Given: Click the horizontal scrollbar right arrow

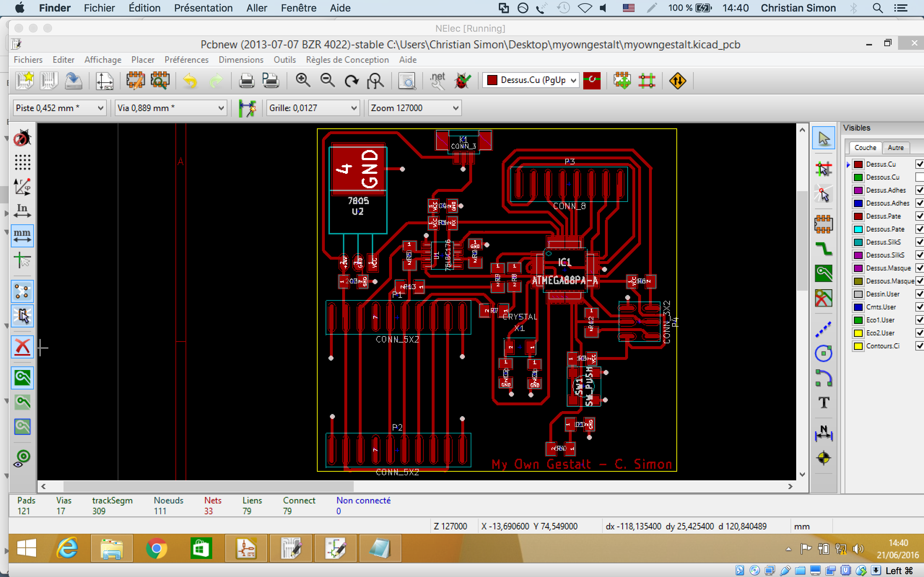Looking at the screenshot, I should tap(790, 486).
